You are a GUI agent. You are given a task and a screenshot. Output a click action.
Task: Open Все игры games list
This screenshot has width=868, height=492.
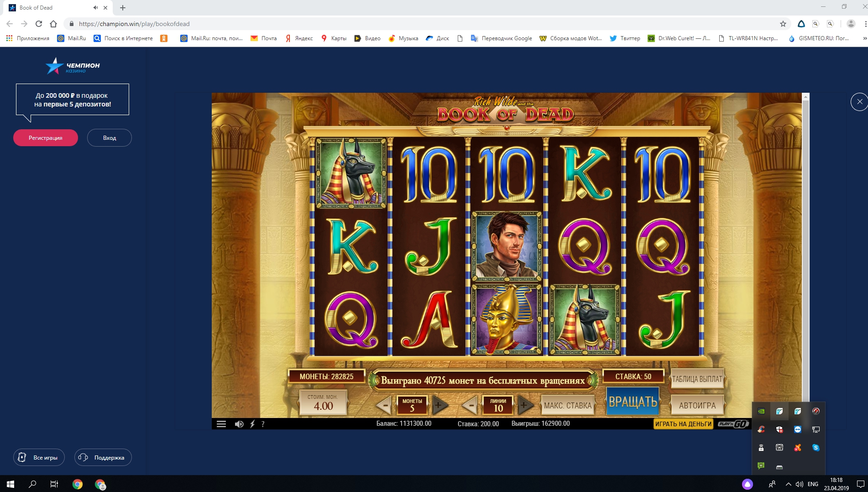pos(39,457)
